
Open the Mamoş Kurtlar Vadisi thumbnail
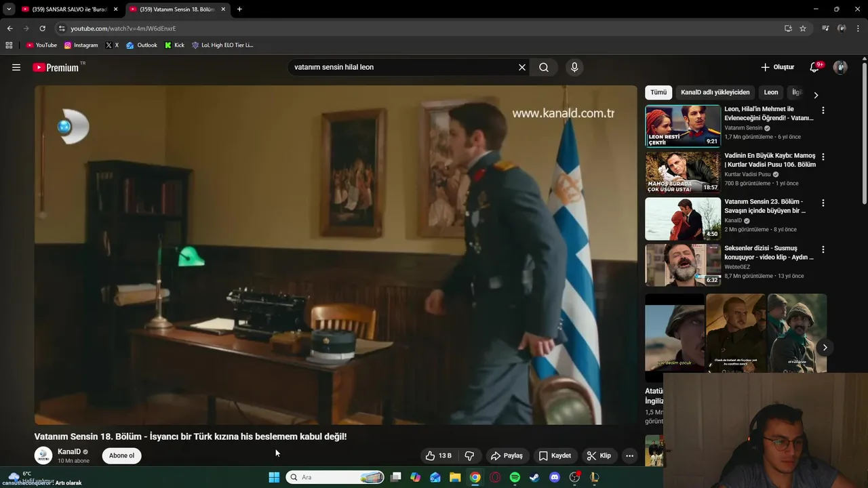(683, 172)
